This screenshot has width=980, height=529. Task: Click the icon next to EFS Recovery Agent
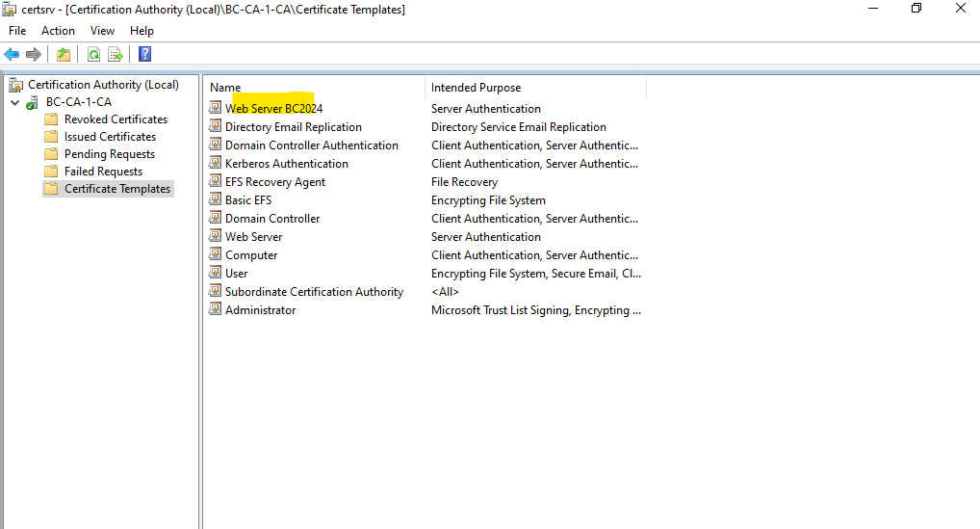point(215,181)
